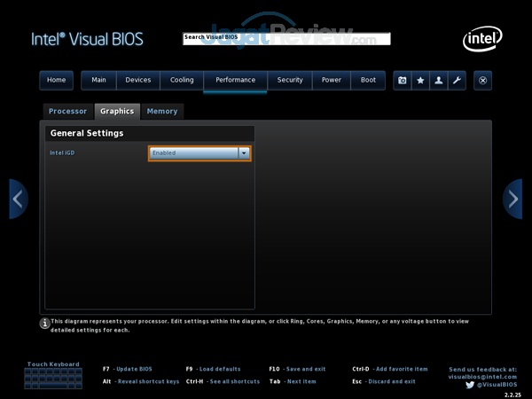Click the F9 Load defaults shortcut

[x=213, y=368]
